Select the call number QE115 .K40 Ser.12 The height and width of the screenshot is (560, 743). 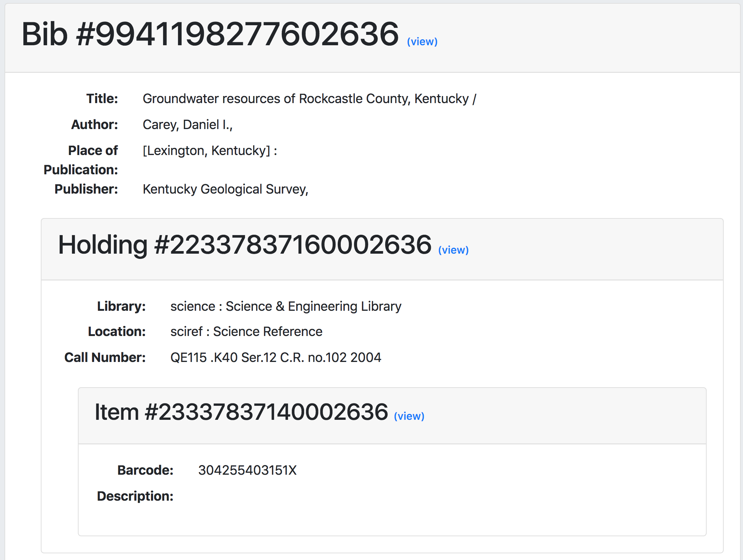tap(275, 357)
